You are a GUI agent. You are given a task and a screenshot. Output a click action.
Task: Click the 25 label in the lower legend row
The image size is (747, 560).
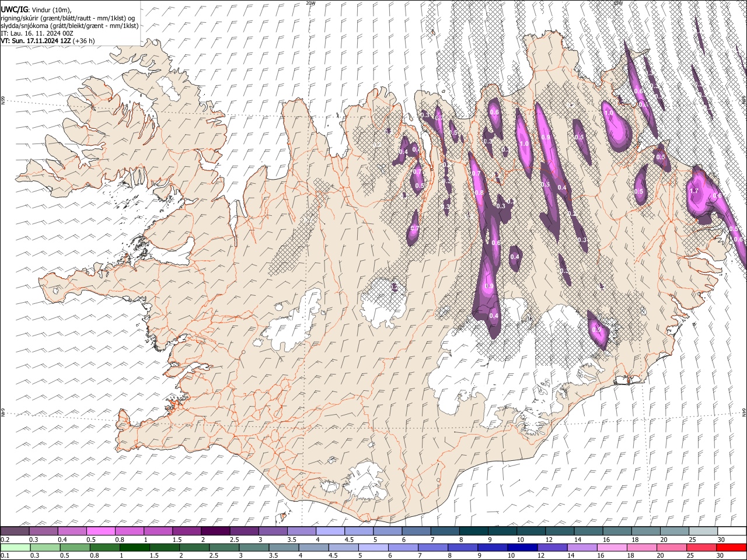[691, 555]
